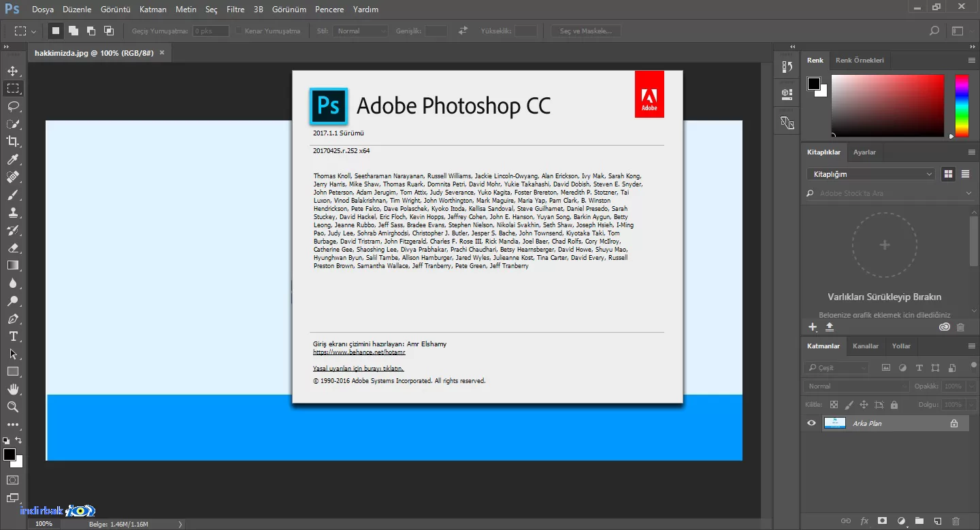This screenshot has width=980, height=530.
Task: Select the Horizontal Type tool
Action: click(x=13, y=336)
